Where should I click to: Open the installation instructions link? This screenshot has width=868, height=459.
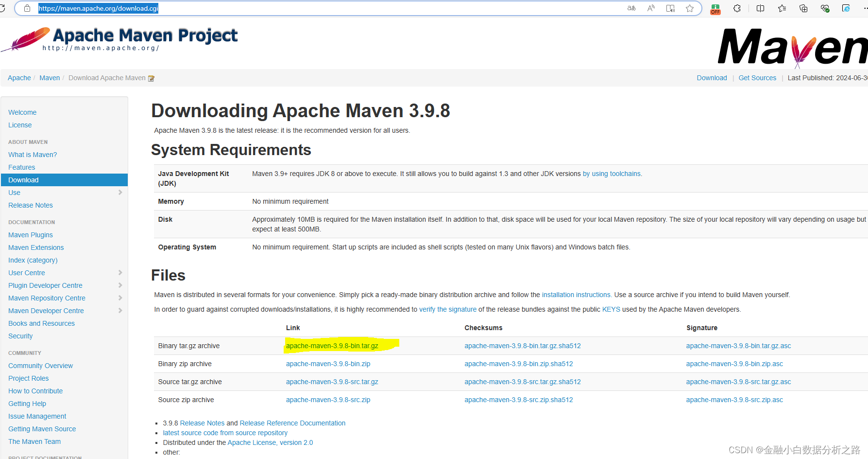[x=576, y=295]
